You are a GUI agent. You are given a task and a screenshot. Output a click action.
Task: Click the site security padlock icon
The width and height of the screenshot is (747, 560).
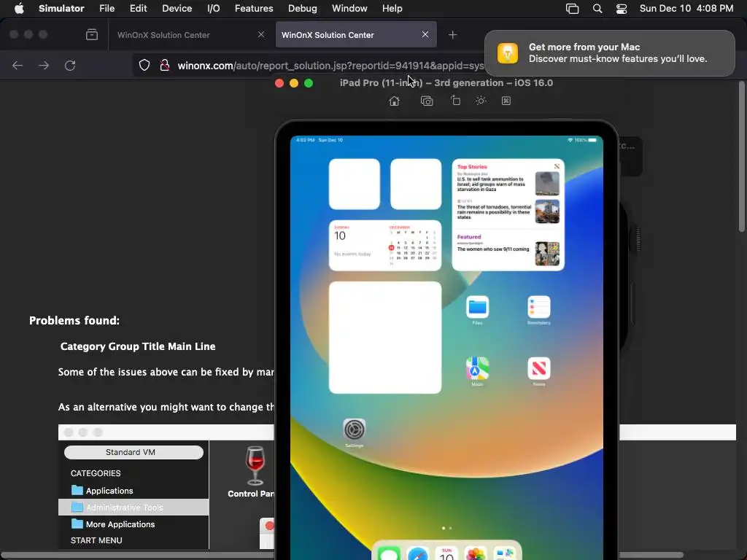coord(164,65)
